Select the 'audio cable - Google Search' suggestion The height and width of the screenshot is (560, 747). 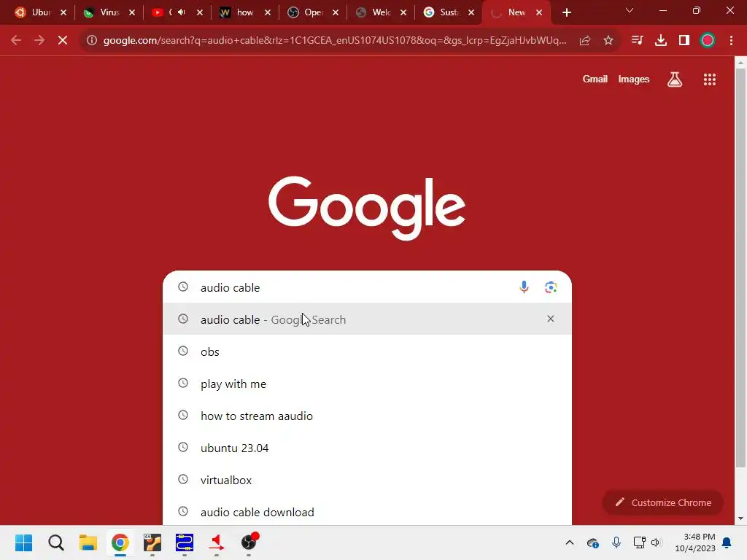tap(367, 319)
